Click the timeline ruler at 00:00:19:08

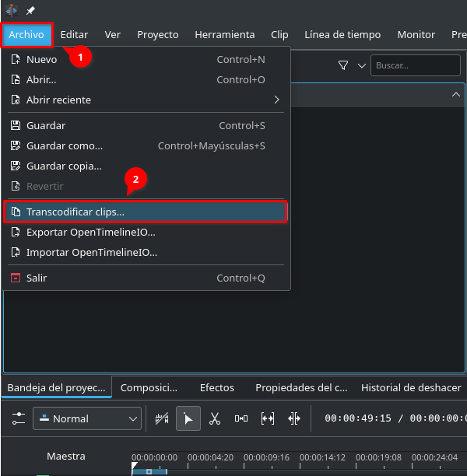(378, 457)
